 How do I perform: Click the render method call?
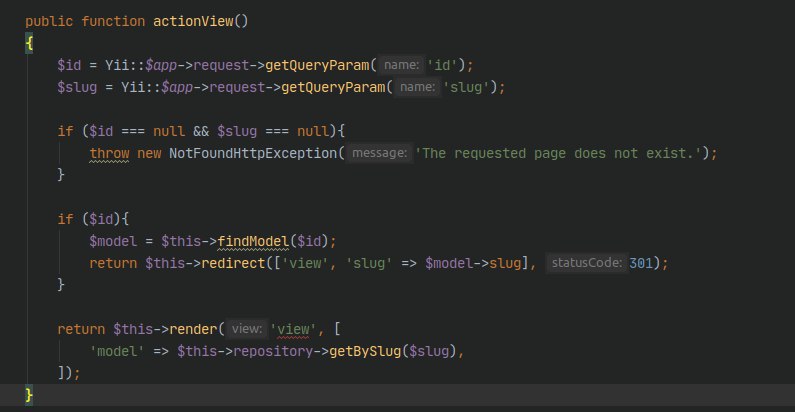(x=193, y=329)
